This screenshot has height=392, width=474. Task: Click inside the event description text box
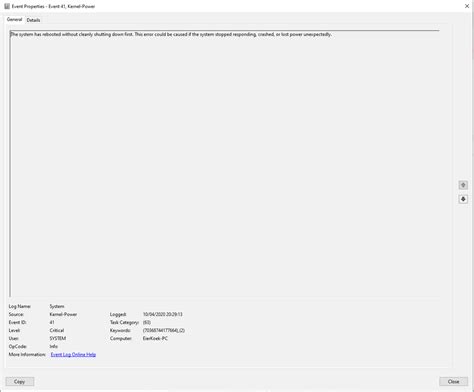225,163
